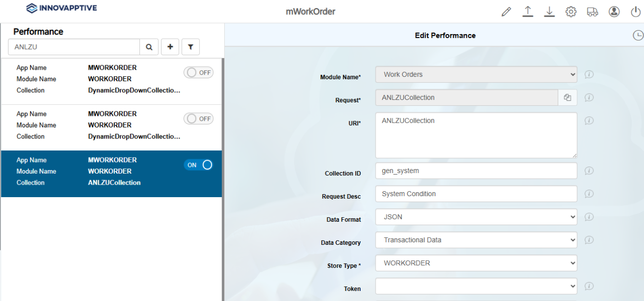
Task: Turn on first DynamicDropDownCollection toggle
Action: click(x=199, y=73)
